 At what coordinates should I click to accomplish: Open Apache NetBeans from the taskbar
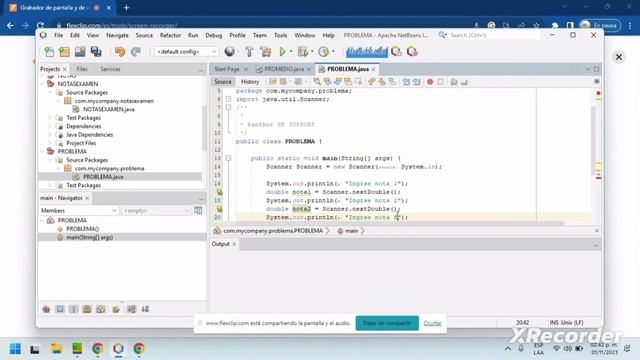pyautogui.click(x=118, y=349)
